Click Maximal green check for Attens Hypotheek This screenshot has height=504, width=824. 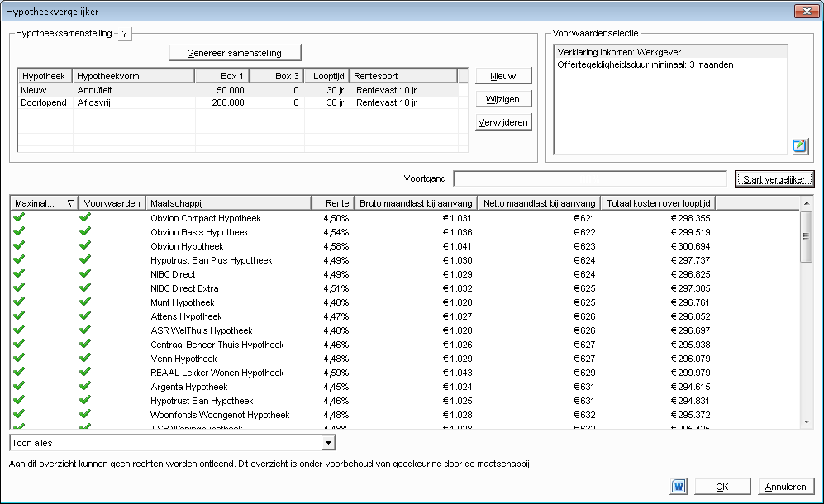(19, 316)
